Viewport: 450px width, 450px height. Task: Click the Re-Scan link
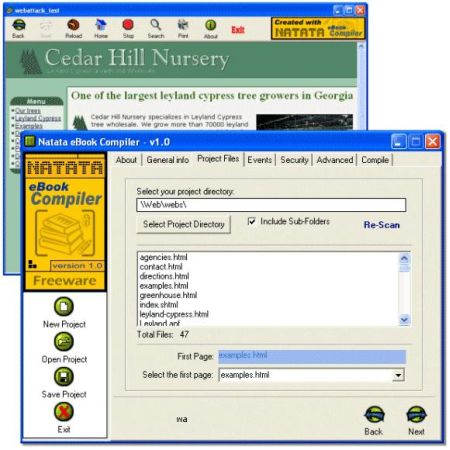point(382,225)
